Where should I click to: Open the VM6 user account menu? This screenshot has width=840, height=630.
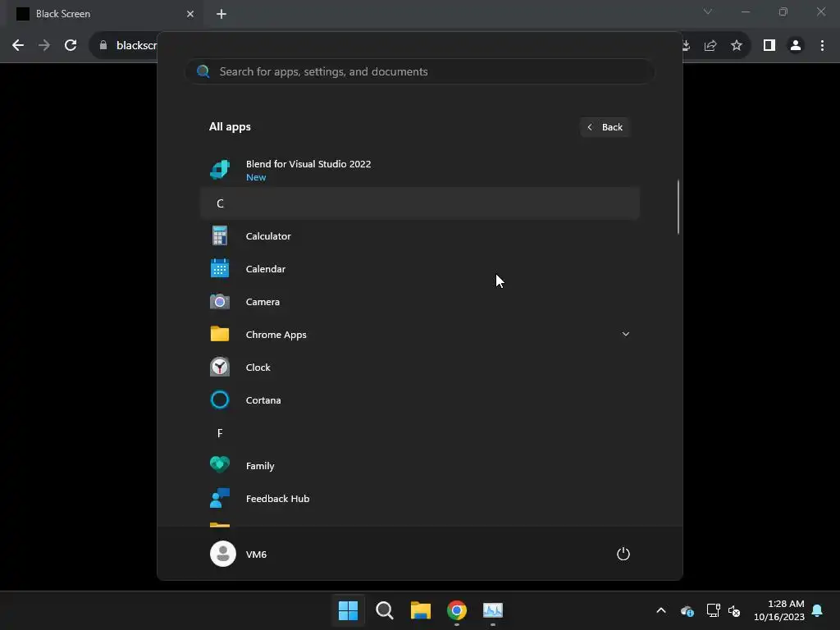[239, 554]
